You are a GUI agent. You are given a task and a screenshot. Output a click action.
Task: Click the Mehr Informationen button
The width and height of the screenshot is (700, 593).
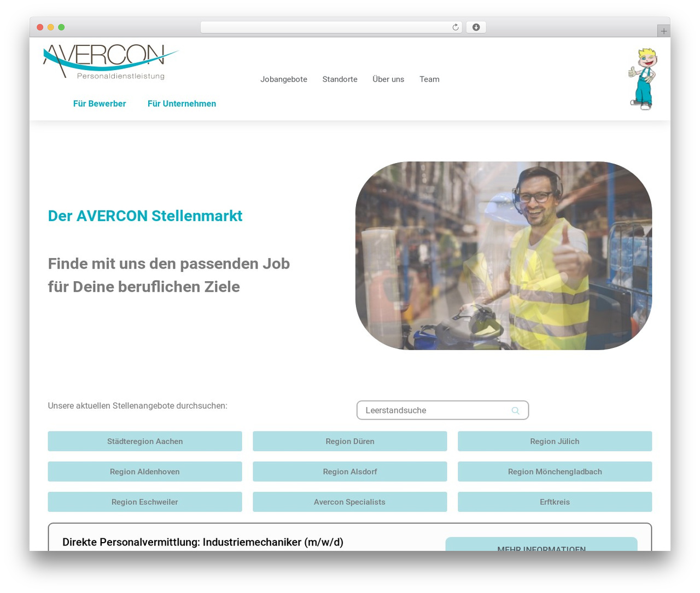[541, 545]
